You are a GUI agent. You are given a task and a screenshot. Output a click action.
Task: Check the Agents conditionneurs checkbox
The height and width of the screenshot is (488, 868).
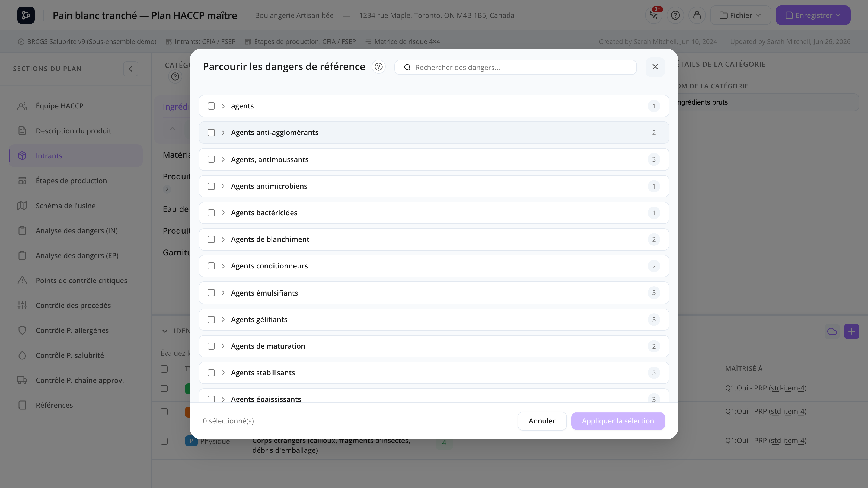tap(211, 266)
